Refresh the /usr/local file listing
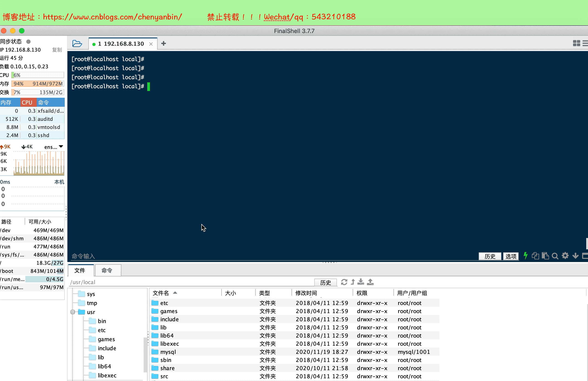Image resolution: width=588 pixels, height=381 pixels. (x=344, y=282)
